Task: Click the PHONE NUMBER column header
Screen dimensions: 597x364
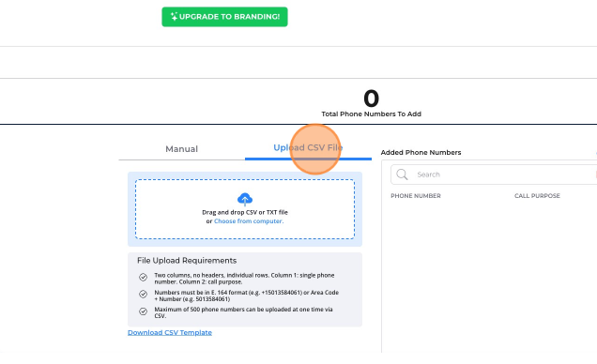Action: click(416, 196)
